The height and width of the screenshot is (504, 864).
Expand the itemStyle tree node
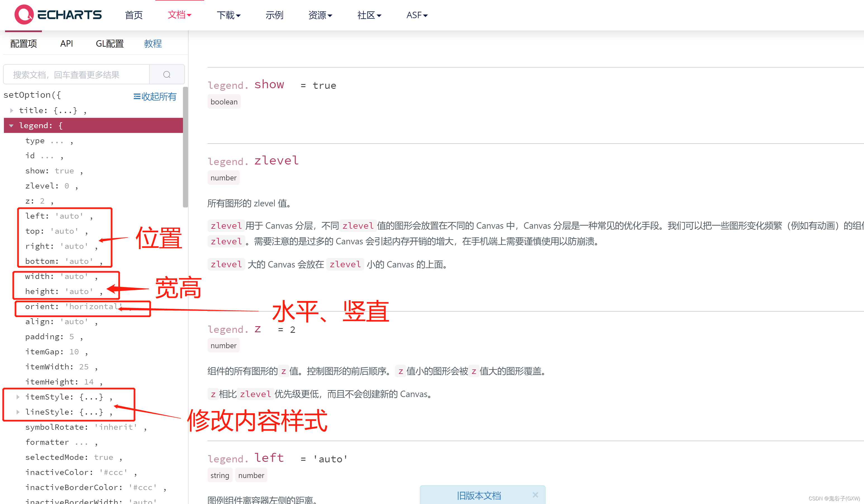[18, 397]
